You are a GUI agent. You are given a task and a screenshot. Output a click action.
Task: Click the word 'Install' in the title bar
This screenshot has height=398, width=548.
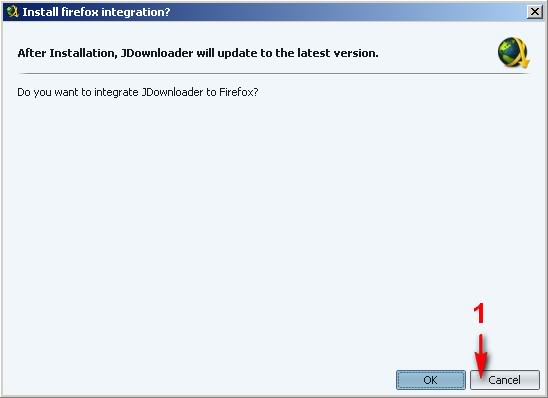tap(40, 12)
